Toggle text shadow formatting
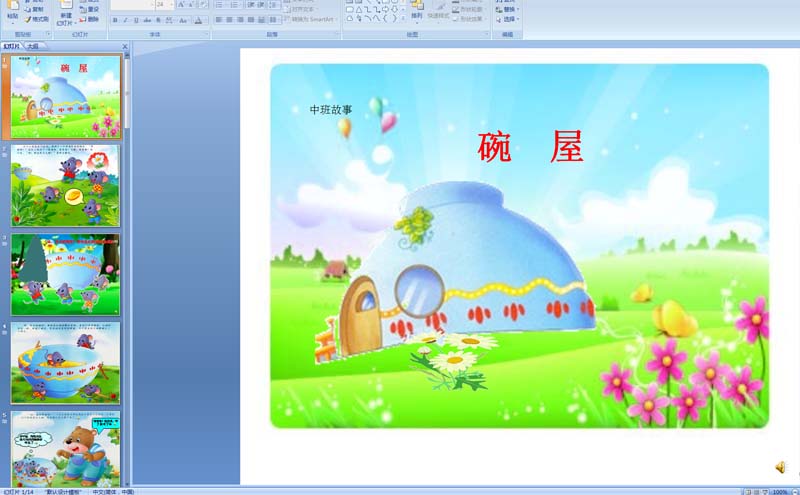Viewport: 800px width, 495px height. (x=158, y=20)
